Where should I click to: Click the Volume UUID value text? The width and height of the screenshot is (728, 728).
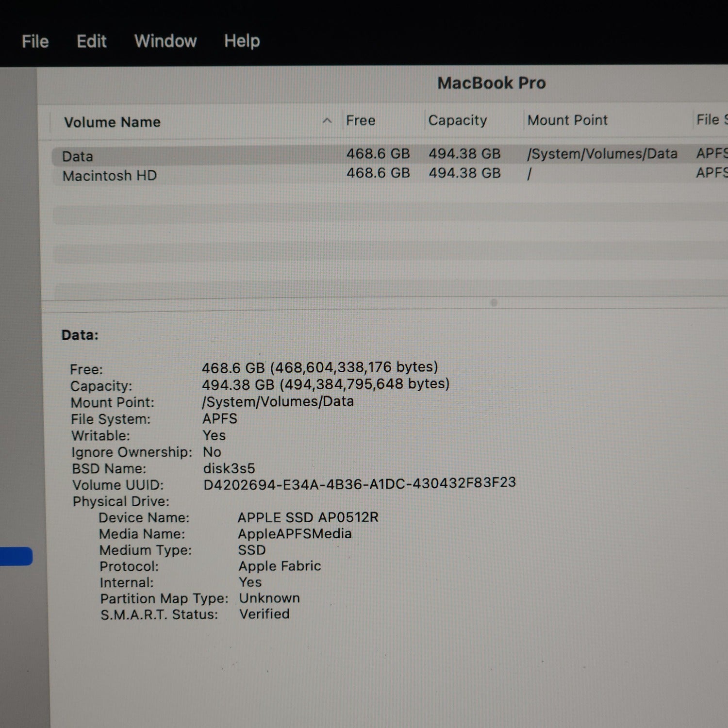[359, 483]
